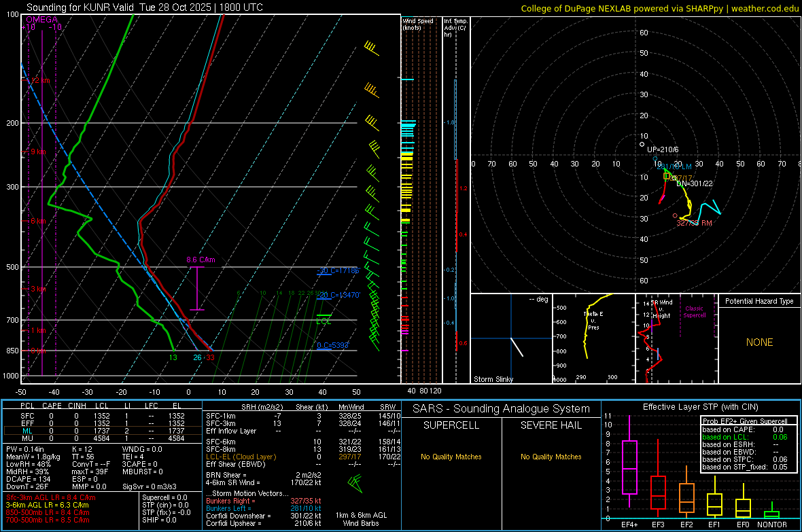The image size is (802, 532).
Task: Click the 1km & 6km AGL wind barbs icon
Action: point(355,483)
